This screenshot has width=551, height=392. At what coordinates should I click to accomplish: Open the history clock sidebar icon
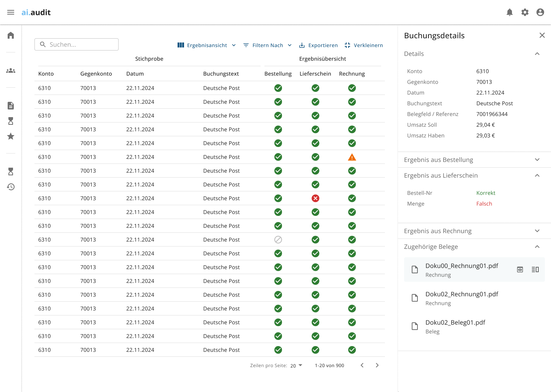(11, 187)
